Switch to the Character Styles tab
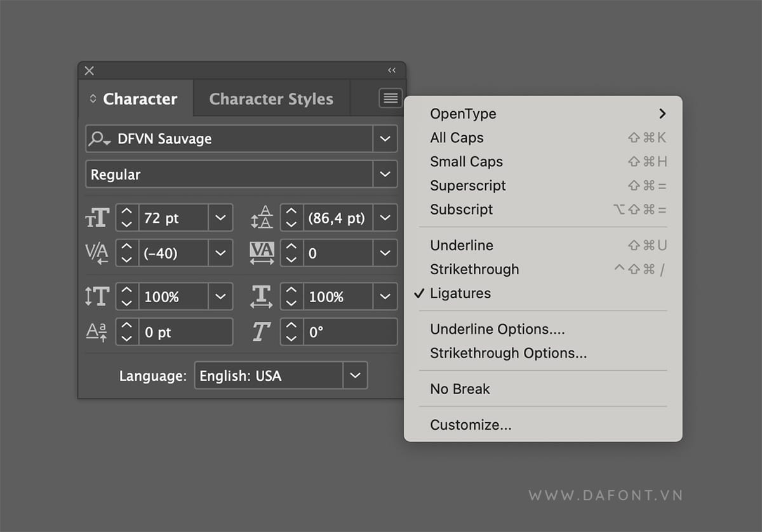 point(271,98)
